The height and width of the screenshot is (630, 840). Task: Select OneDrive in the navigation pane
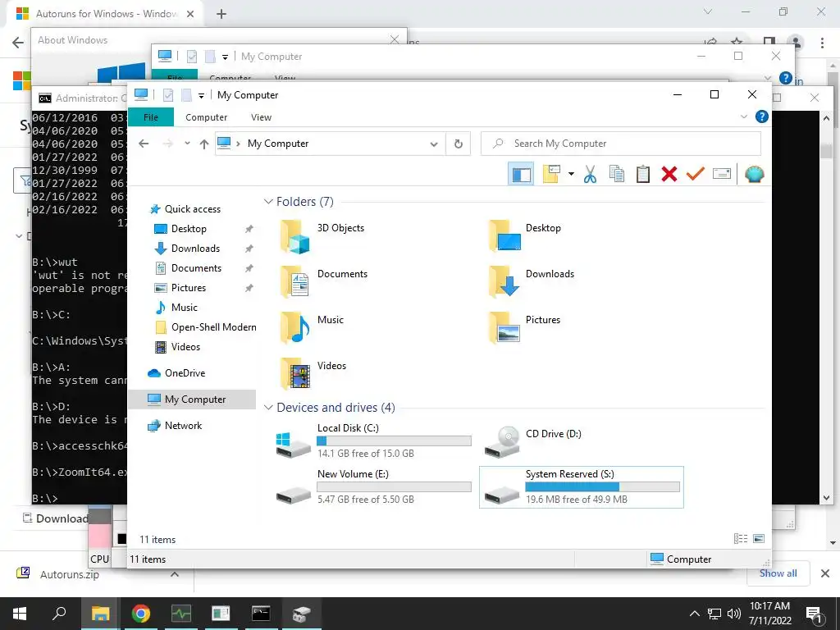coord(185,373)
